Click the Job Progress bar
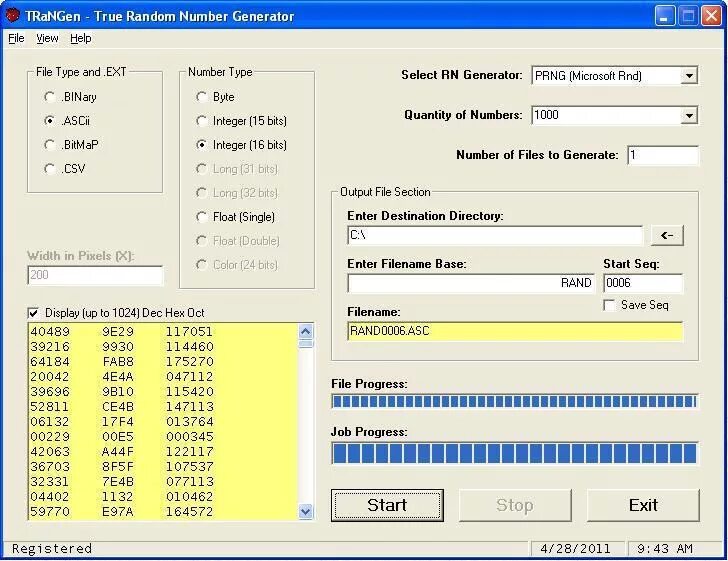 [514, 453]
